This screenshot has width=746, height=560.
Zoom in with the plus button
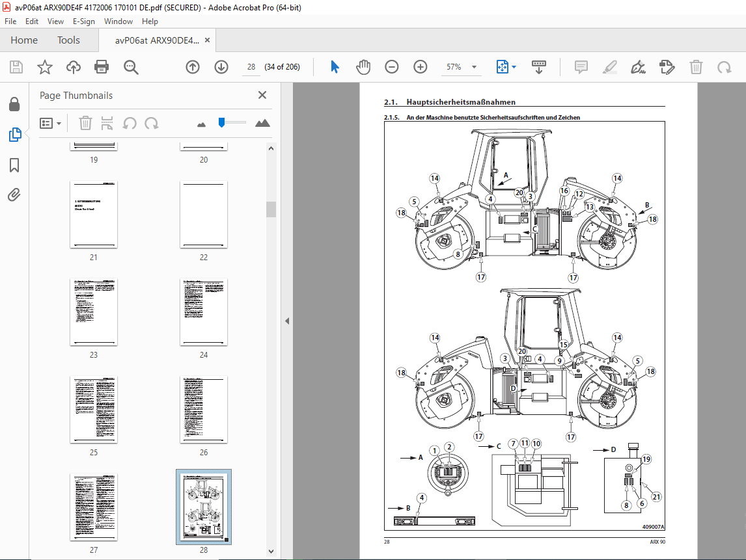420,67
